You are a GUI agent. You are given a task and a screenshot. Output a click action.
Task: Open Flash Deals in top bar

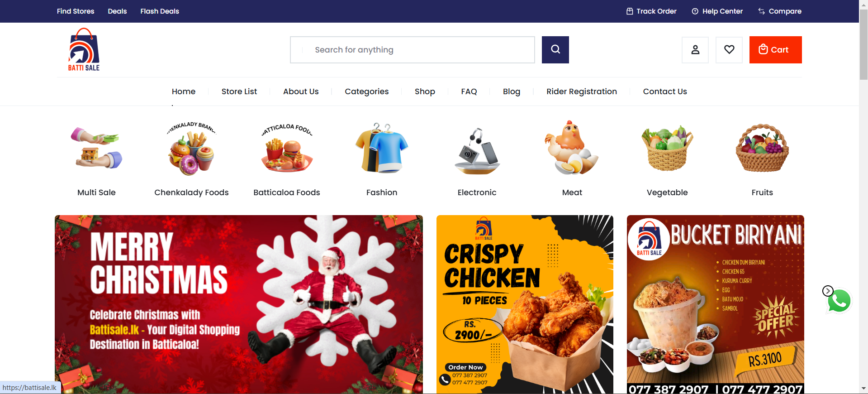(x=160, y=11)
